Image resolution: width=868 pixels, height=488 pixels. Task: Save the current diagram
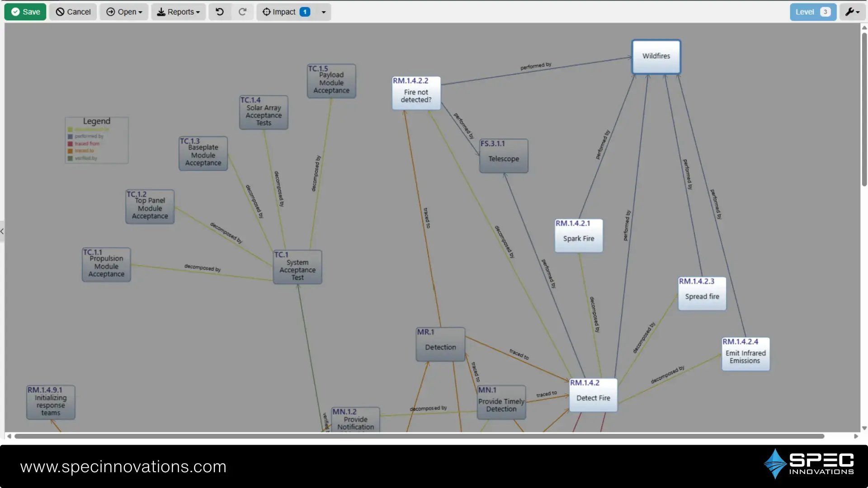(x=25, y=12)
